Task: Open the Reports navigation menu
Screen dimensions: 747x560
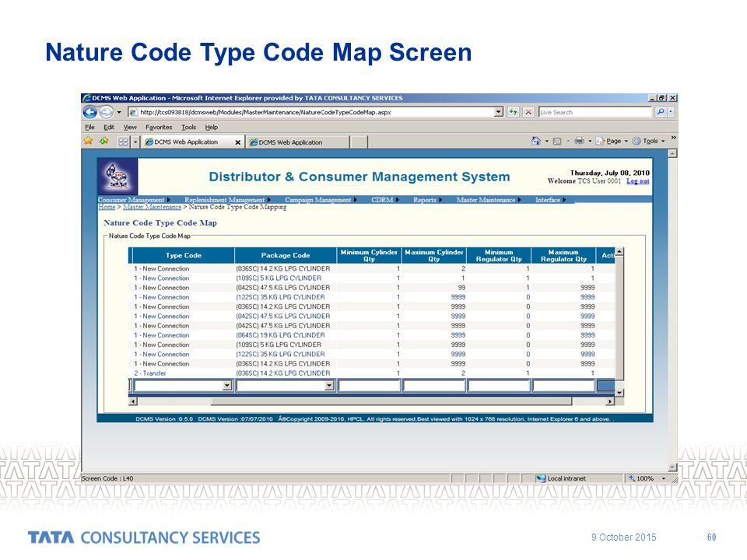Action: [427, 200]
